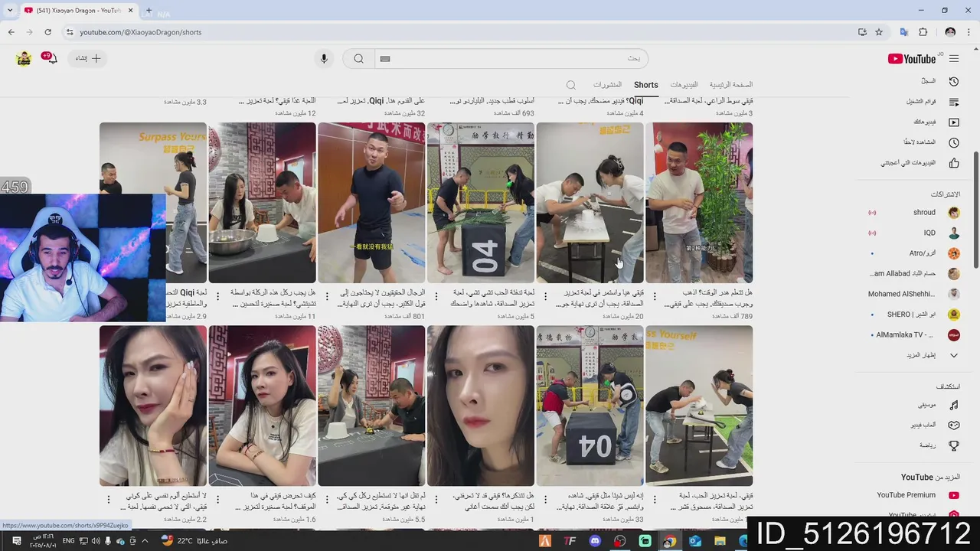Click the voice search microphone icon
This screenshot has height=551, width=980.
click(x=324, y=59)
